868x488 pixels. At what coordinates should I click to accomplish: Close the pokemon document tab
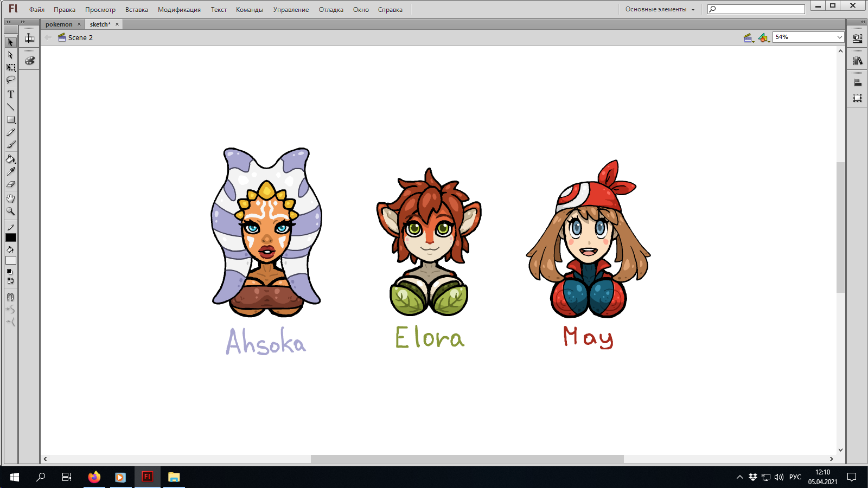[x=79, y=24]
